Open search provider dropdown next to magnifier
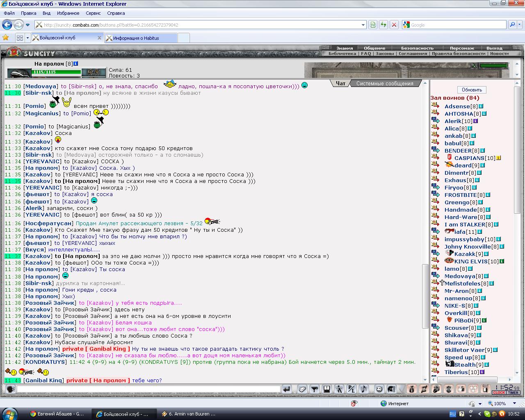This screenshot has width=525, height=420. click(520, 25)
